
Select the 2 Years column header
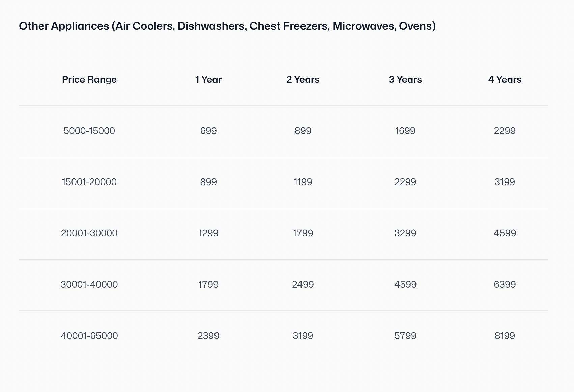click(303, 80)
